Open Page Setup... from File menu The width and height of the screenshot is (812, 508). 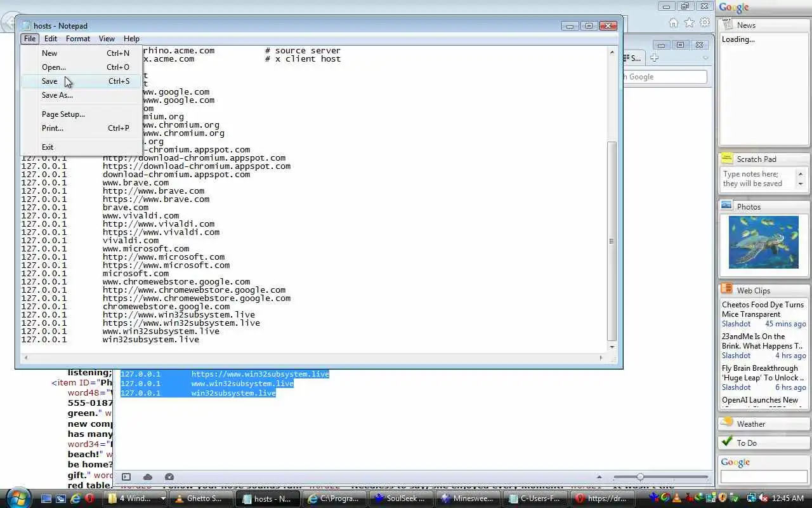81,114
